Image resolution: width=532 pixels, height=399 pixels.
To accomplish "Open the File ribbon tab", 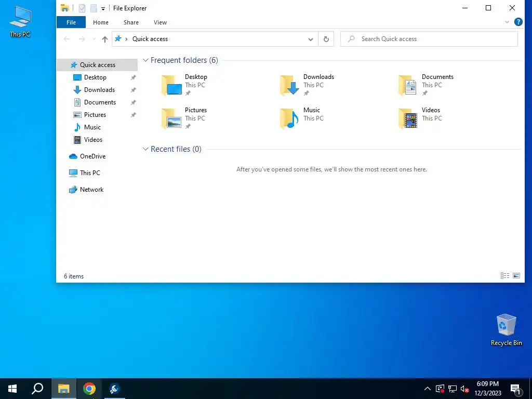I will (71, 22).
